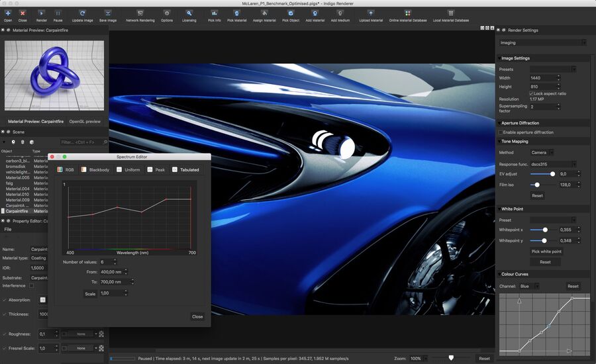This screenshot has width=596, height=364.
Task: Open the Imaging dropdown in Render Settings
Action: 542,42
